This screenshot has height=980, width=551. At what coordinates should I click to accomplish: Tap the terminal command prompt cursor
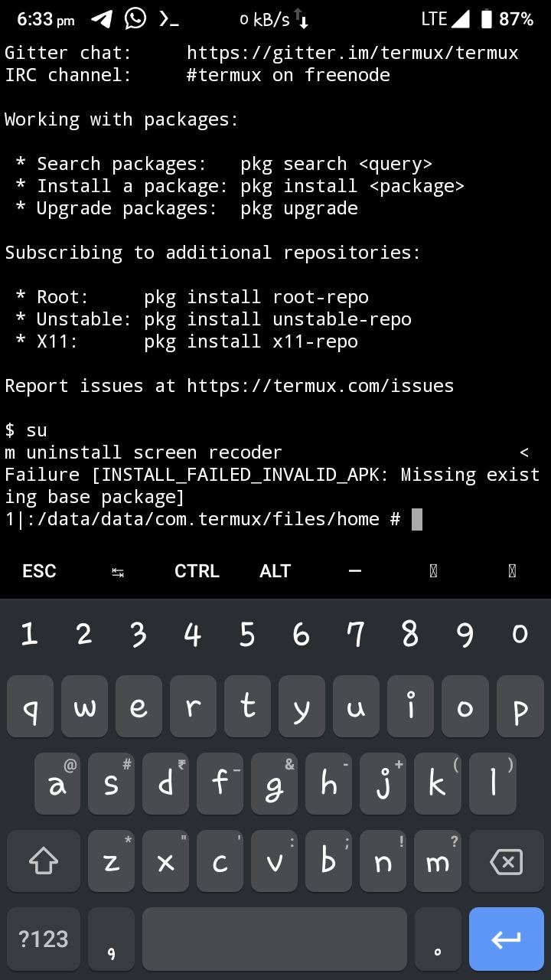(x=417, y=519)
